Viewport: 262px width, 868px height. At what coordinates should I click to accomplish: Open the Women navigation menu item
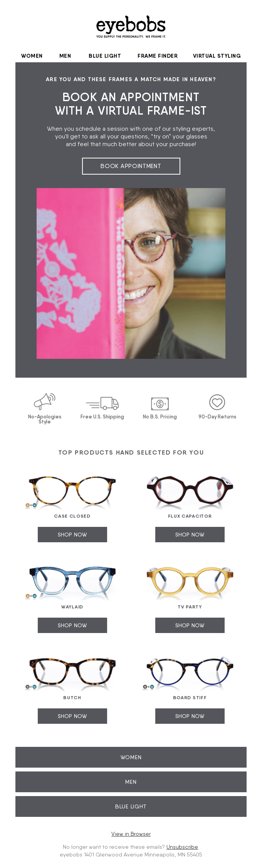[32, 56]
